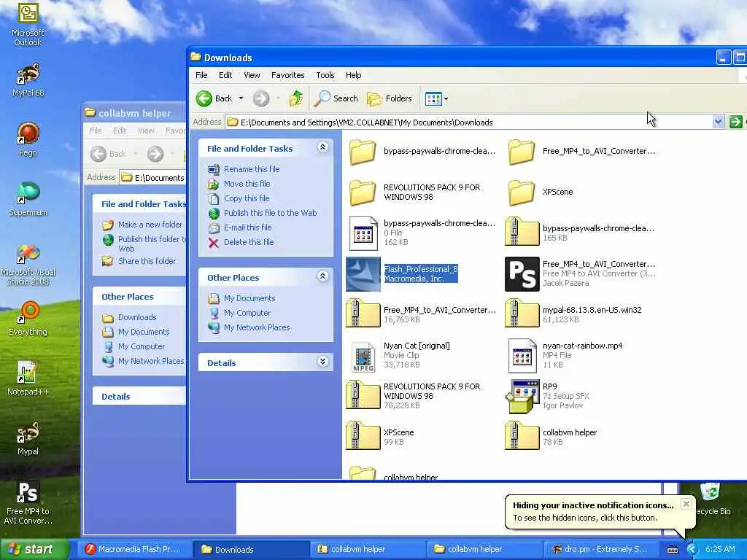Click E-mail this file
This screenshot has height=560, width=747.
(x=247, y=227)
